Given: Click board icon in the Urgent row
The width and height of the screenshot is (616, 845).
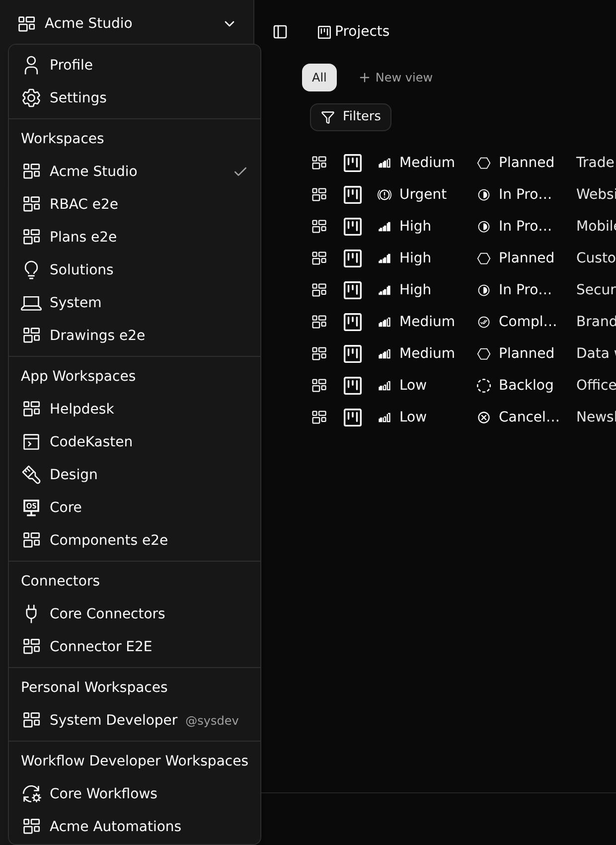Looking at the screenshot, I should [353, 195].
